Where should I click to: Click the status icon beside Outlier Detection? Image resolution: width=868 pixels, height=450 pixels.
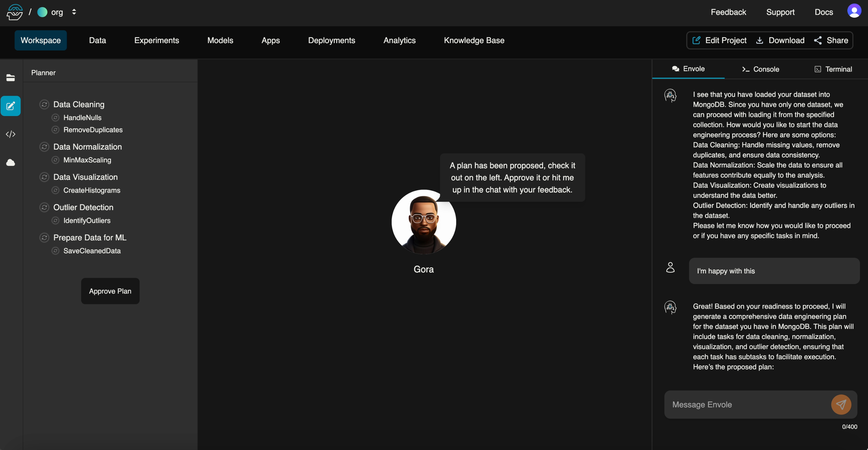point(44,207)
